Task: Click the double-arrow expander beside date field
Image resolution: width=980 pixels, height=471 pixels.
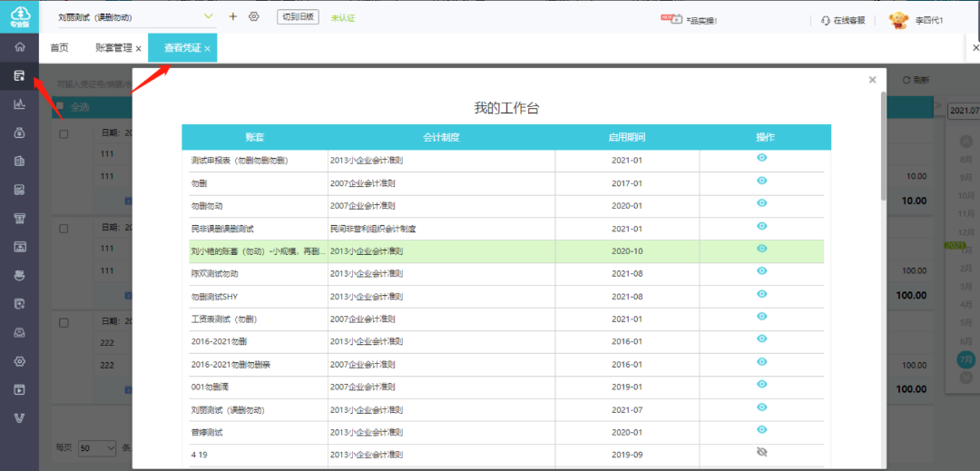Action: click(x=938, y=106)
